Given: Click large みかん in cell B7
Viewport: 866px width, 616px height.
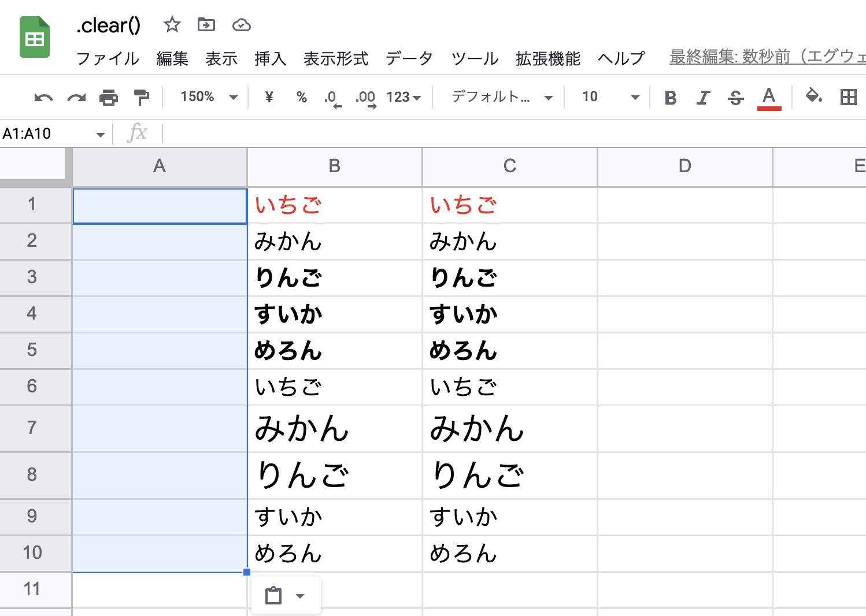Looking at the screenshot, I should point(302,429).
